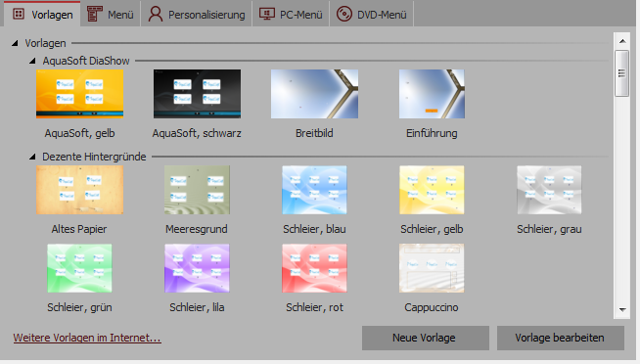Click the Vorlage bearbeiten button

[x=561, y=338]
